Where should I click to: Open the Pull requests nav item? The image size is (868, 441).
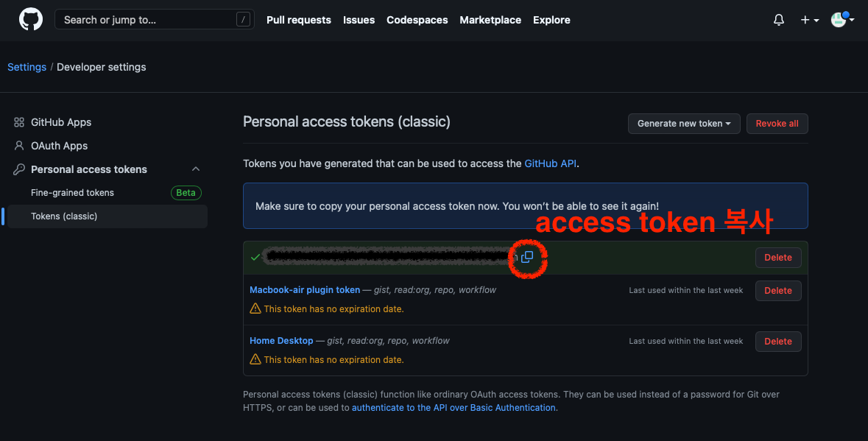pyautogui.click(x=298, y=20)
